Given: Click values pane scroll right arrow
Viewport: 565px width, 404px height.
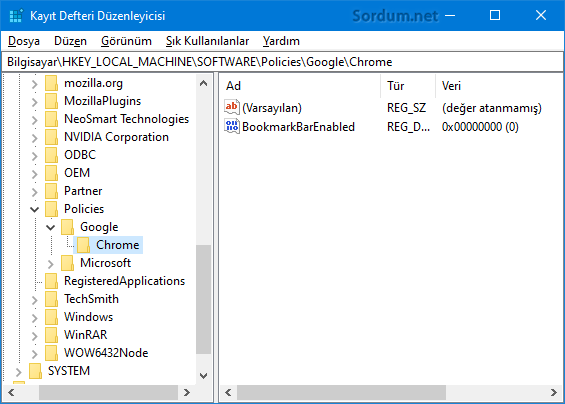Looking at the screenshot, I should [553, 392].
